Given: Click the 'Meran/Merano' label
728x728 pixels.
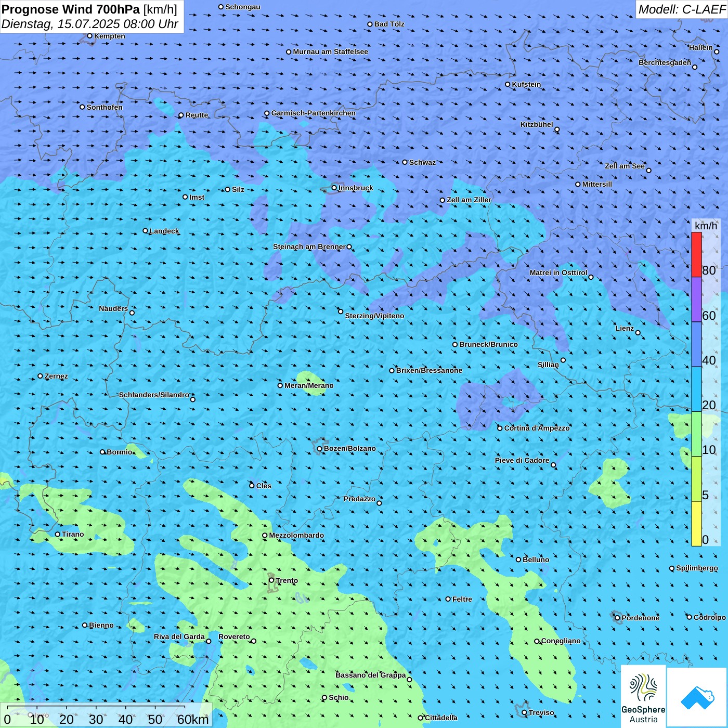Looking at the screenshot, I should (309, 385).
